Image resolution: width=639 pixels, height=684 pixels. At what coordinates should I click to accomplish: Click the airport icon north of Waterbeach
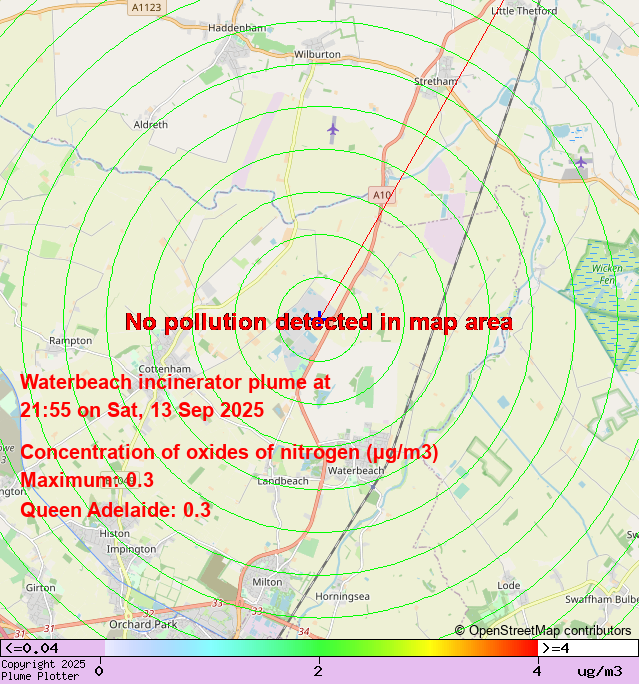pyautogui.click(x=333, y=129)
